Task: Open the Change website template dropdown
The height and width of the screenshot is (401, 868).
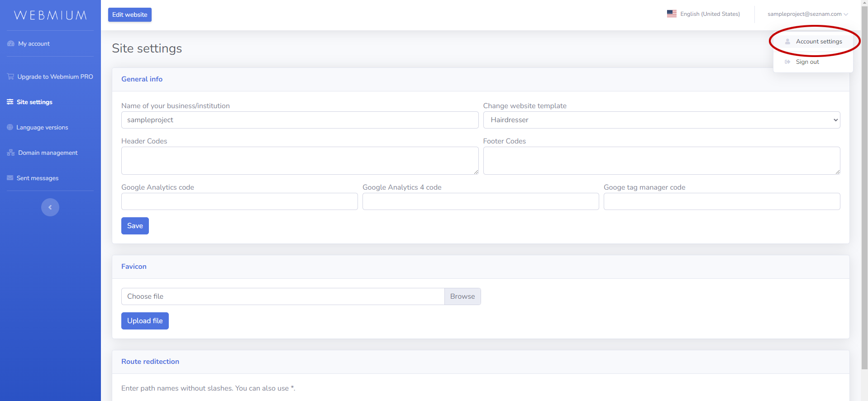Action: pyautogui.click(x=661, y=120)
